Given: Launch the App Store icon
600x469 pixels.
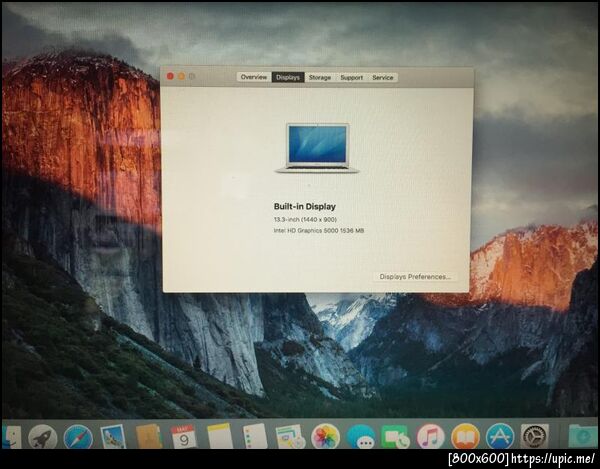Looking at the screenshot, I should (500, 436).
